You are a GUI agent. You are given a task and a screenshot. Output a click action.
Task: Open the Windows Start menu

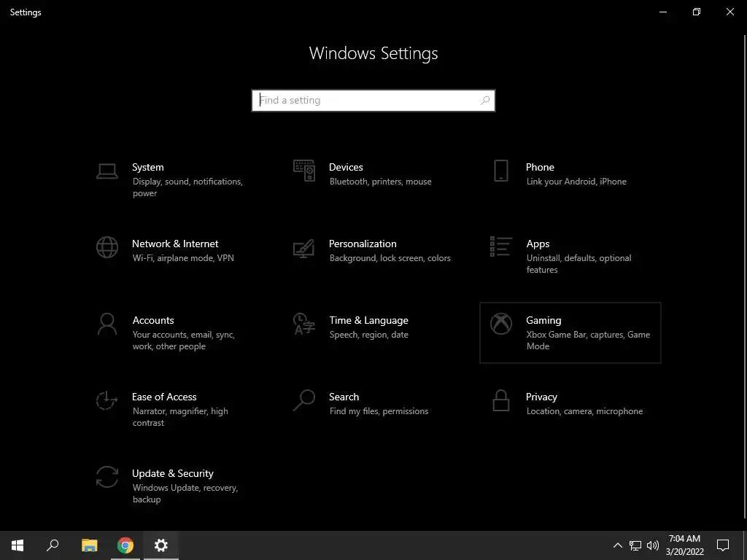(x=18, y=545)
